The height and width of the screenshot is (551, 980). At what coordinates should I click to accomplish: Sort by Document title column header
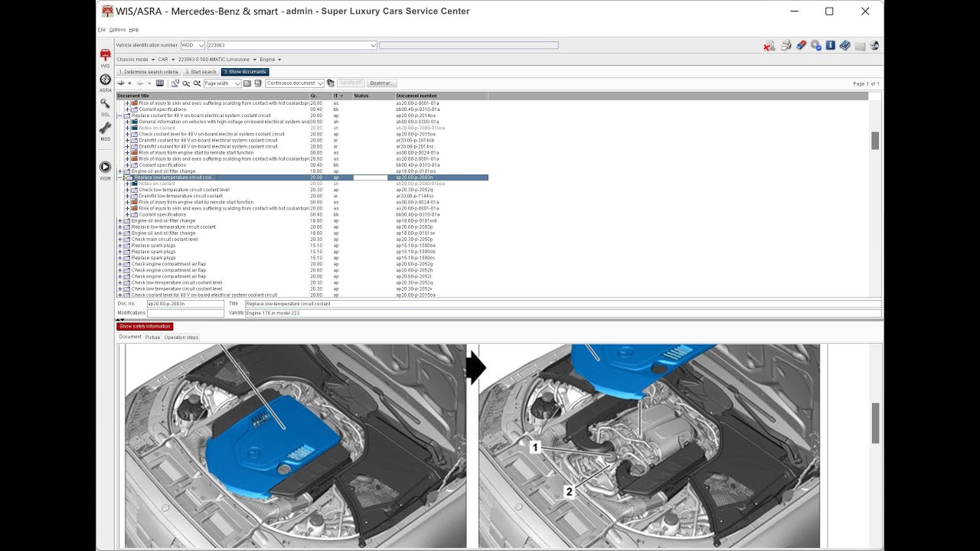click(x=213, y=96)
